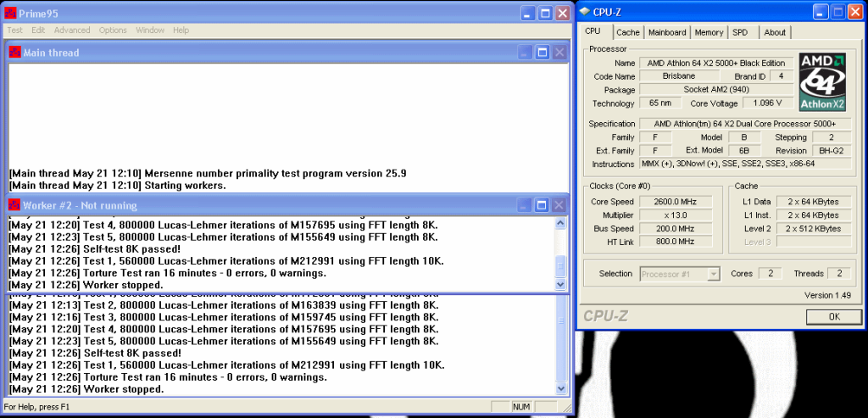Click the Socket AM2 (940) package field
This screenshot has height=418, width=868.
(x=716, y=90)
